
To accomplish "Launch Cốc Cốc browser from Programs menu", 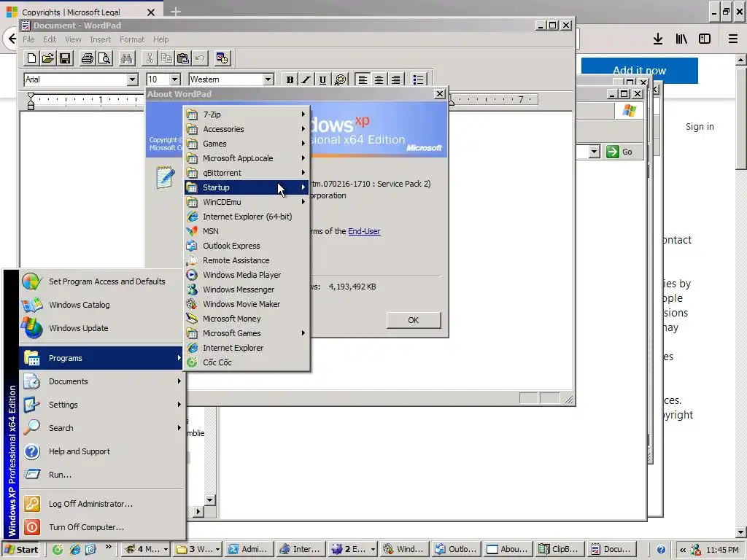I will click(x=247, y=362).
